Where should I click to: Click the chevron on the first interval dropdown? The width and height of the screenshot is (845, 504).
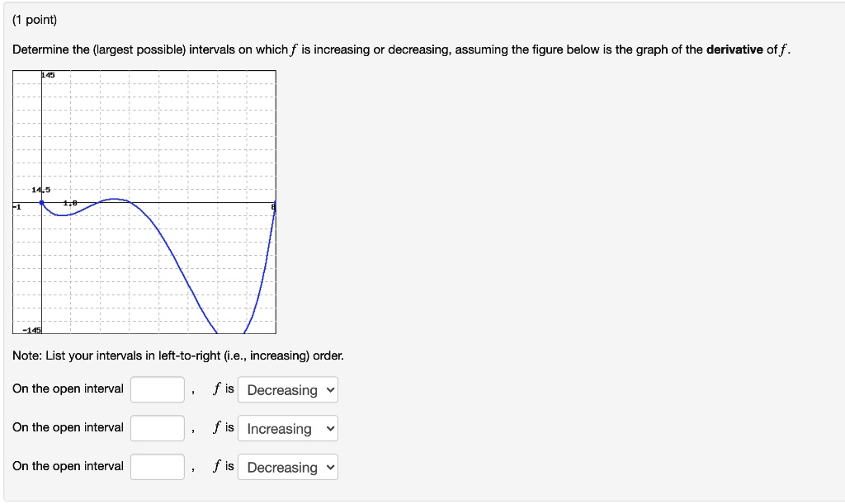click(330, 389)
